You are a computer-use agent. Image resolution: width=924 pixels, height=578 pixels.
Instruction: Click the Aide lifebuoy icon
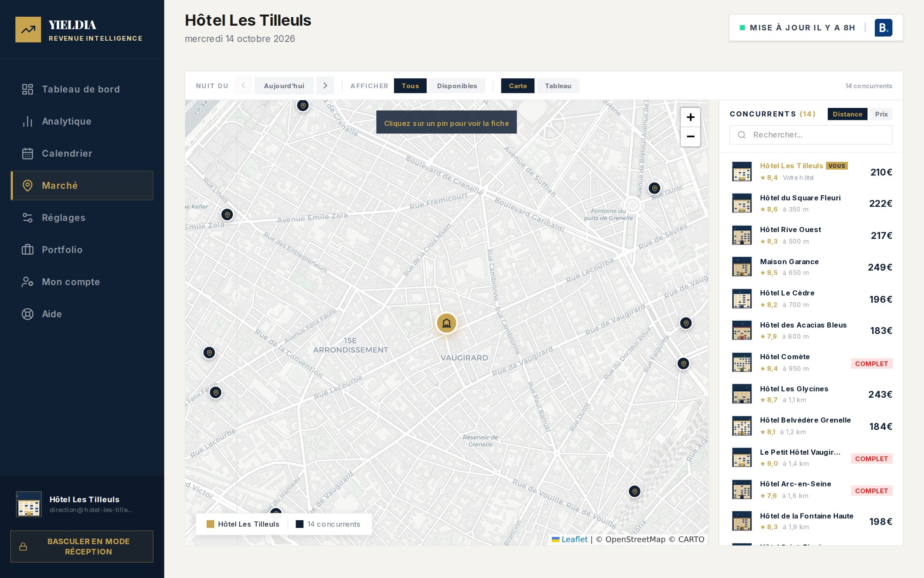point(27,314)
